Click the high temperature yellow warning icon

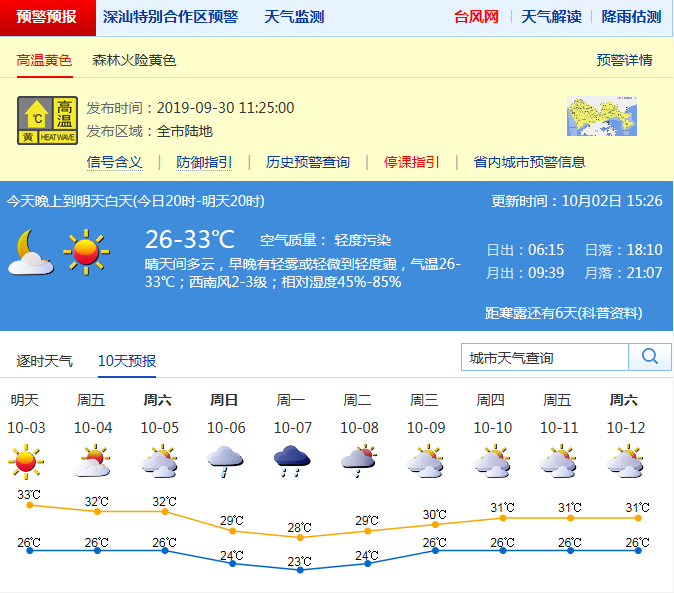[x=47, y=120]
